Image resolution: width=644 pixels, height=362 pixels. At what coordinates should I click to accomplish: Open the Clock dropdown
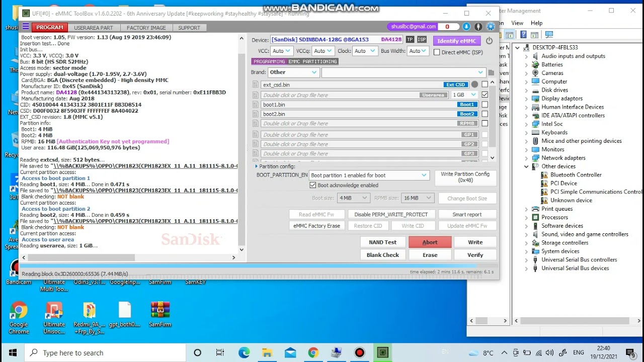[365, 51]
